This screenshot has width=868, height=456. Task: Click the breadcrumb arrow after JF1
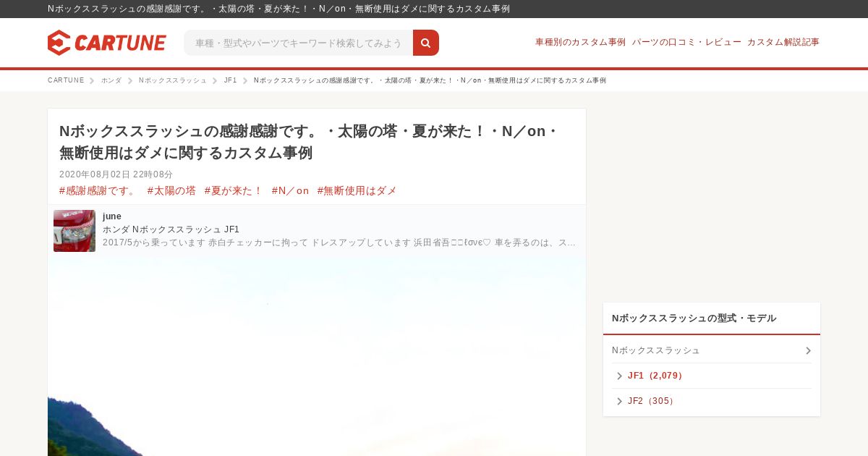pos(246,80)
